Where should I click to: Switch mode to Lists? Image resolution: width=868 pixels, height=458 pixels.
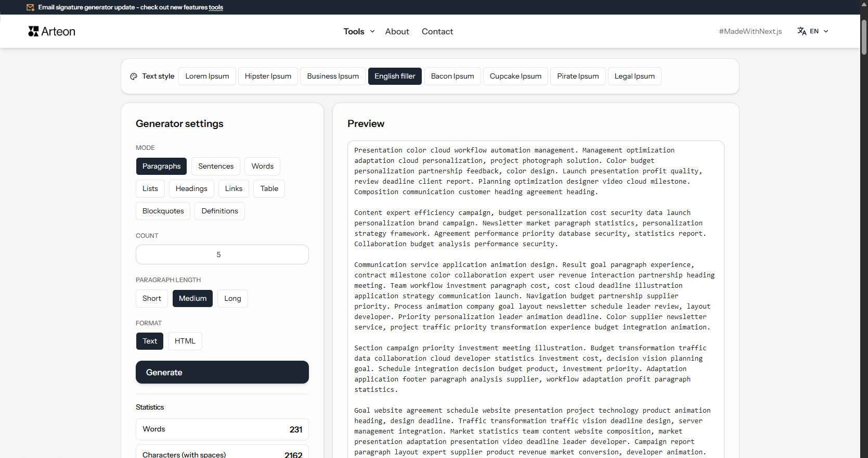click(x=150, y=188)
